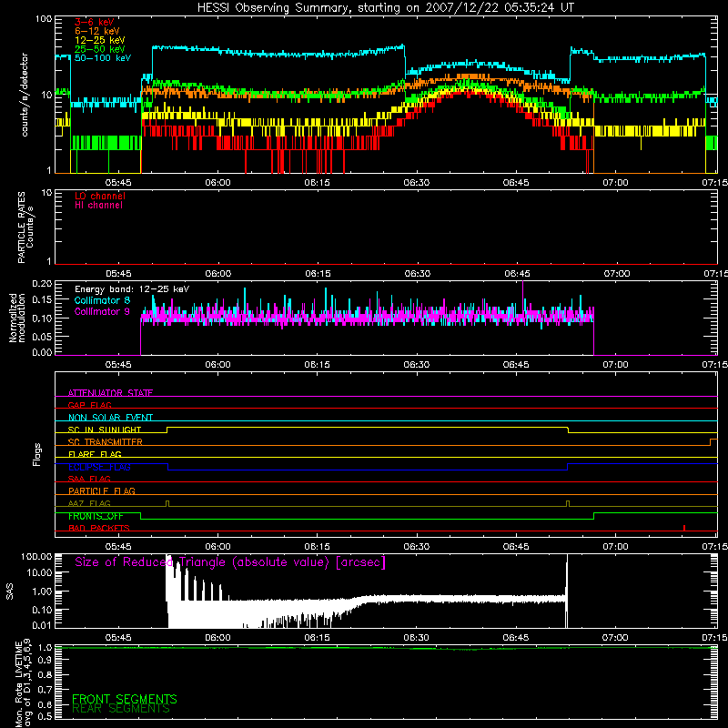Viewport: 728px width, 728px height.
Task: Click the Normalized modulation axis label
Action: (17, 318)
